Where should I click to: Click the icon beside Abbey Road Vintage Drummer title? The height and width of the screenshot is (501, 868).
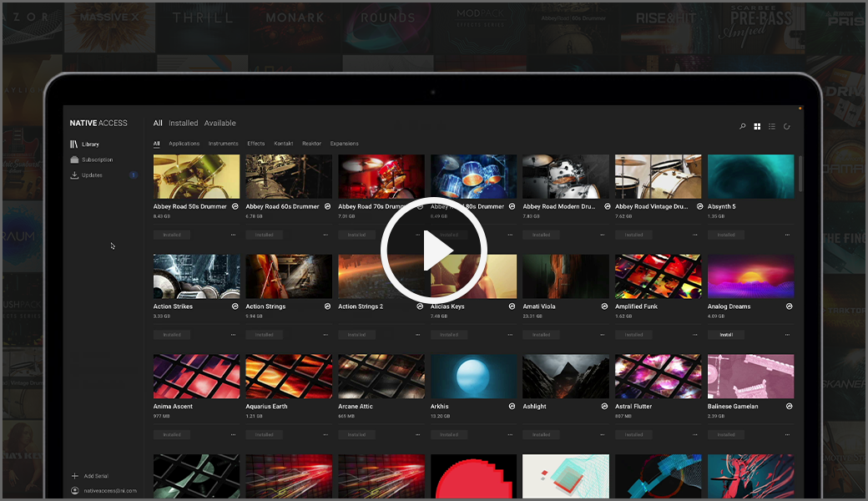[x=699, y=206]
